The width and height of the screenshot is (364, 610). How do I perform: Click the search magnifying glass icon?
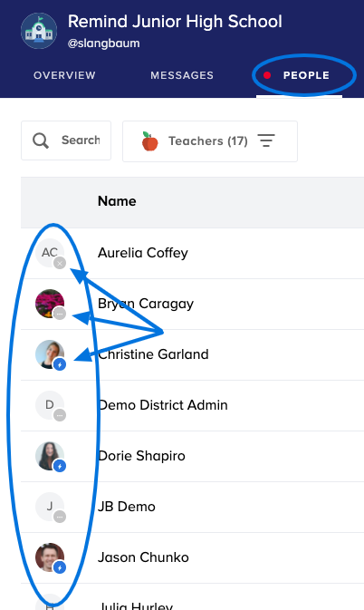[x=41, y=140]
